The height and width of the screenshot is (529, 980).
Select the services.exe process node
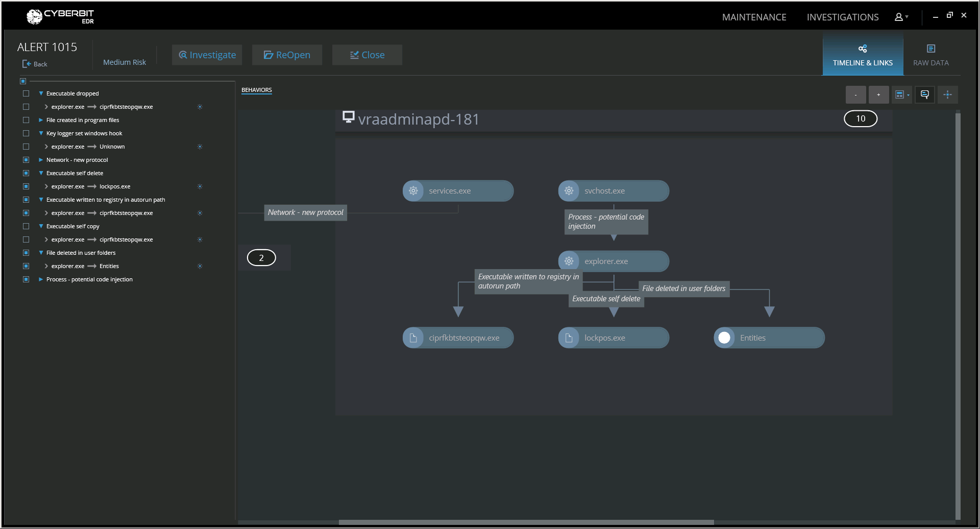(457, 190)
